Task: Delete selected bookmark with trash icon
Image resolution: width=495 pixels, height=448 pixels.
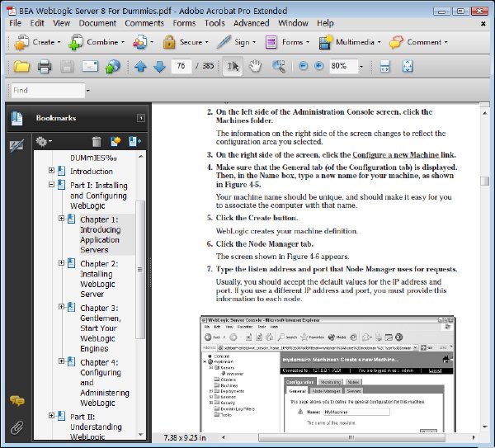Action: tap(97, 142)
